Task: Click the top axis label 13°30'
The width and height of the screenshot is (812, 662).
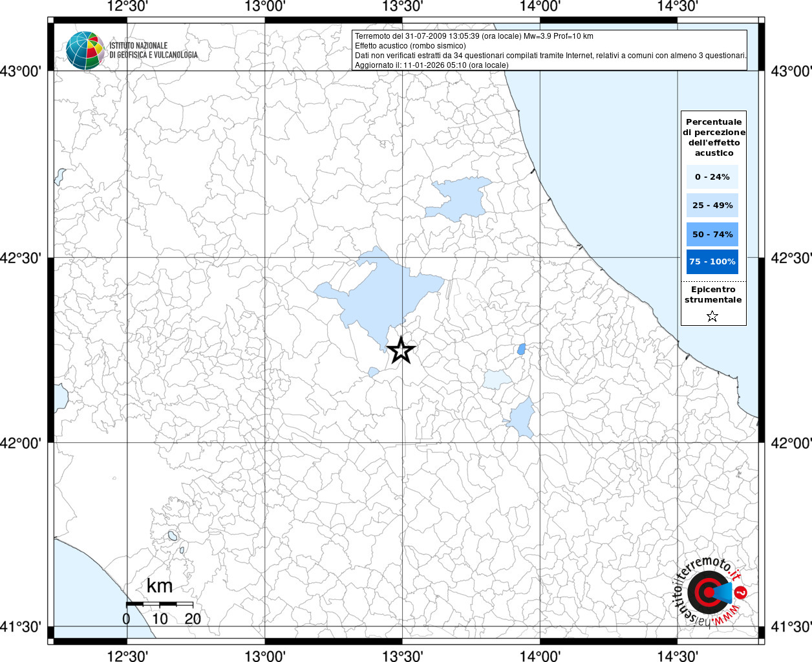Action: [x=402, y=6]
